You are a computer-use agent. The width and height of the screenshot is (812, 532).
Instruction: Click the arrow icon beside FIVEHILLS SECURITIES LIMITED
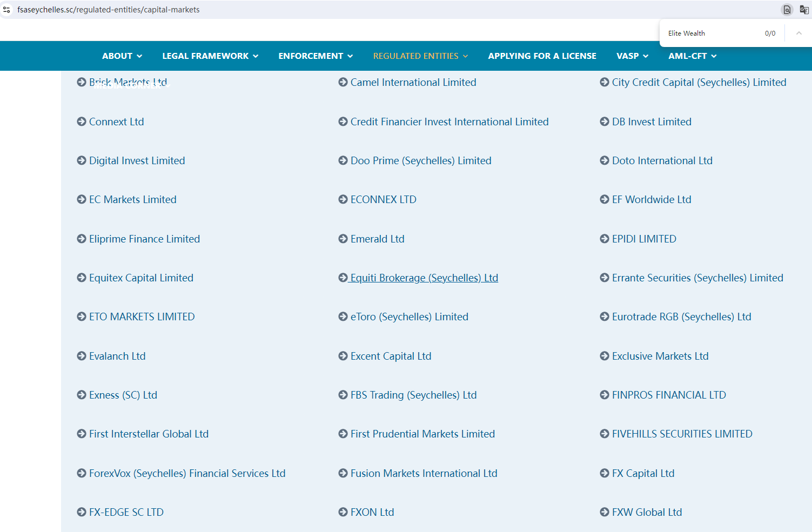605,434
